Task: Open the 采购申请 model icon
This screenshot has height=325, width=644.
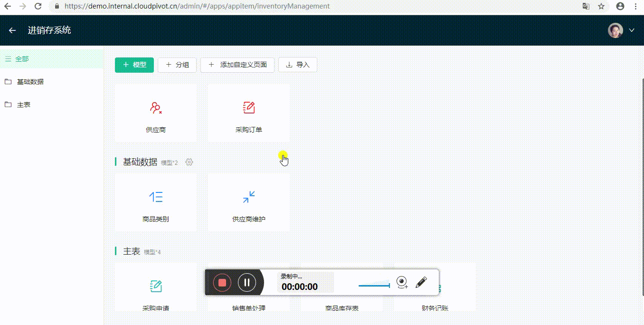Action: pyautogui.click(x=156, y=286)
